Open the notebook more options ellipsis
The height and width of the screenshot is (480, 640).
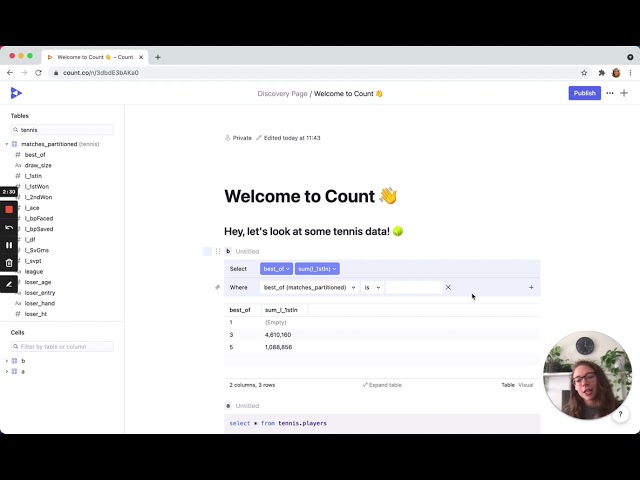[610, 93]
